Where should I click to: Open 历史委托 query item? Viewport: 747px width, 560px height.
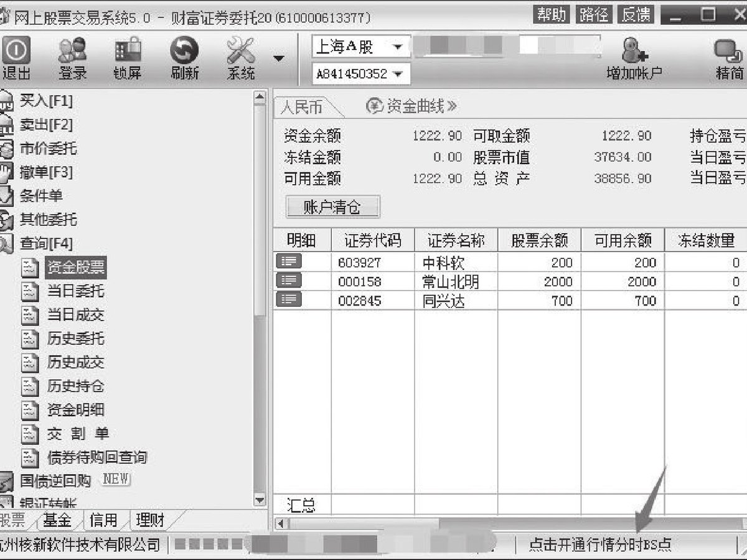(76, 339)
